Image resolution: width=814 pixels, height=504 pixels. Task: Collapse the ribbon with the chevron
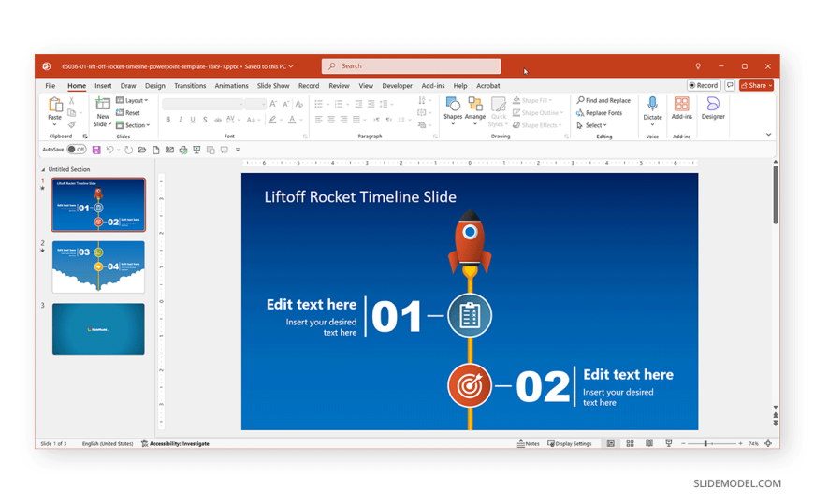[x=768, y=135]
